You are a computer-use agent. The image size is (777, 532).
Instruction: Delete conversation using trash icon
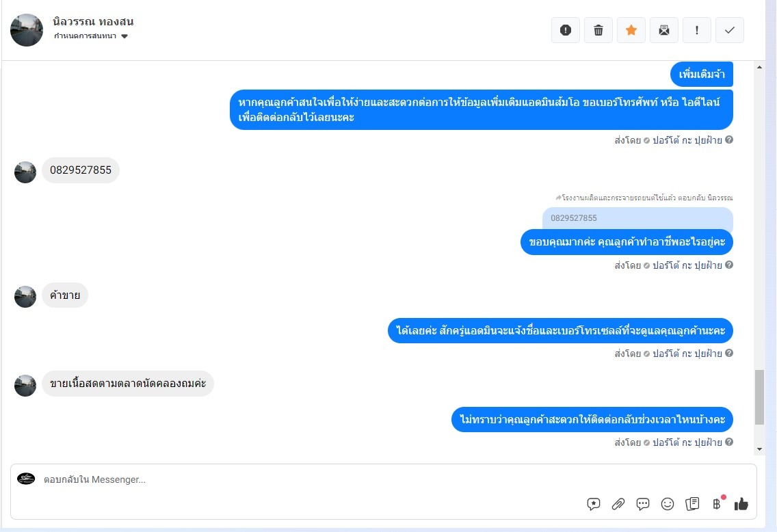pos(598,30)
